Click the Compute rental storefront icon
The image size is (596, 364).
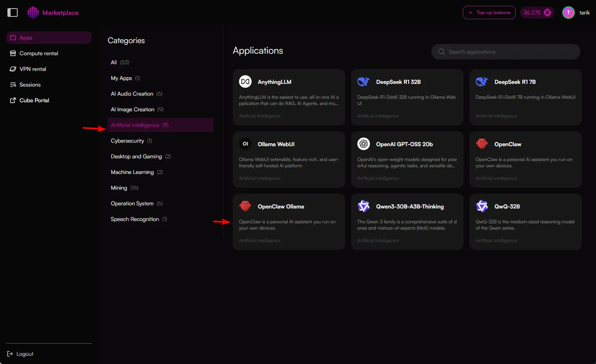point(13,53)
